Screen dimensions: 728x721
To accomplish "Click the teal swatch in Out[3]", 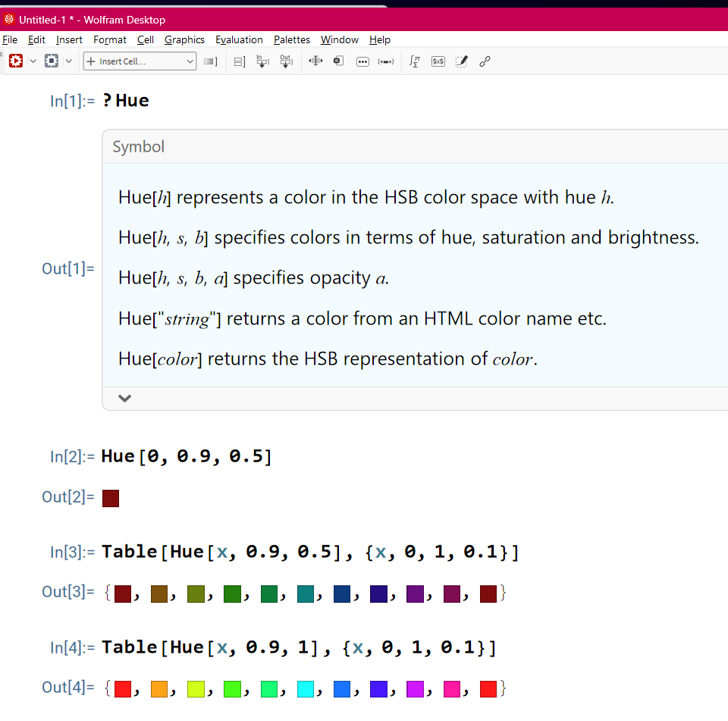I will pyautogui.click(x=306, y=594).
